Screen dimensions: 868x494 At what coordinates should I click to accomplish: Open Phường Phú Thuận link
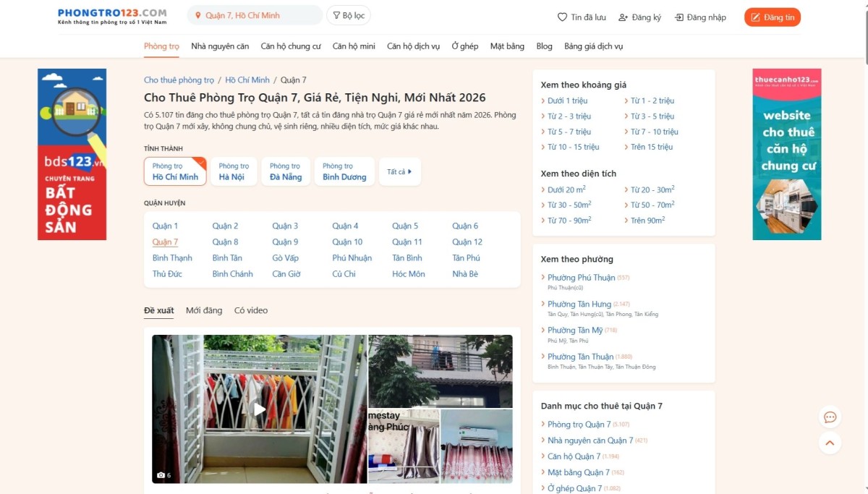pyautogui.click(x=581, y=278)
